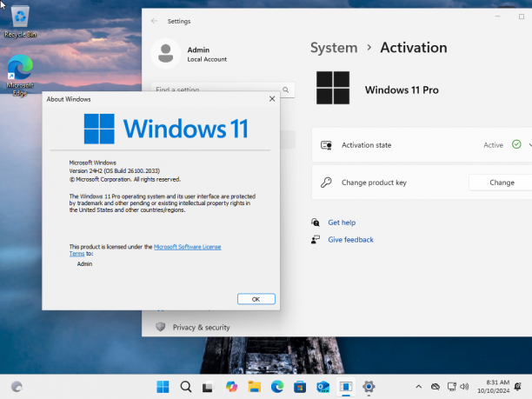
Task: Click OK in About Windows dialog
Action: click(x=256, y=299)
